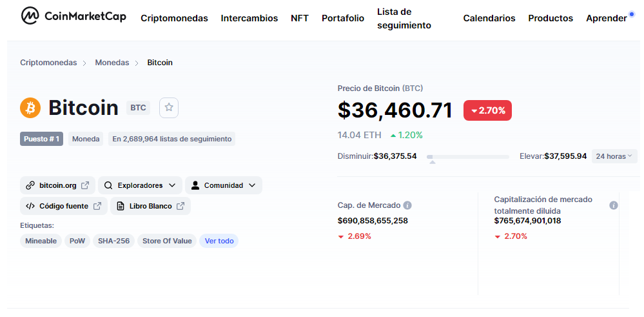Star Bitcoin to add to watchlist
The width and height of the screenshot is (644, 317).
169,108
